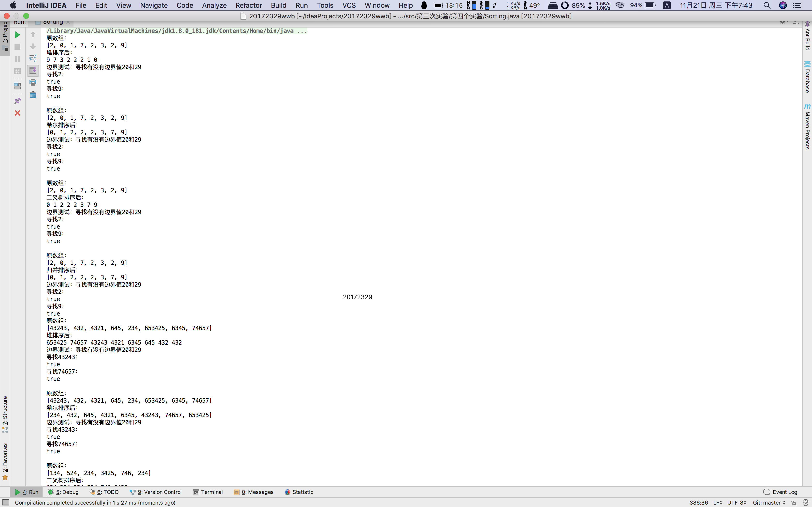Image resolution: width=812 pixels, height=507 pixels.
Task: Pin the Run tab with pushpin icon
Action: pos(17,101)
